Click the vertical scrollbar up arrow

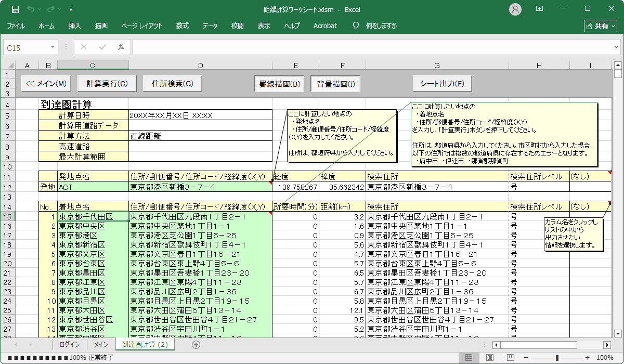tap(618, 65)
